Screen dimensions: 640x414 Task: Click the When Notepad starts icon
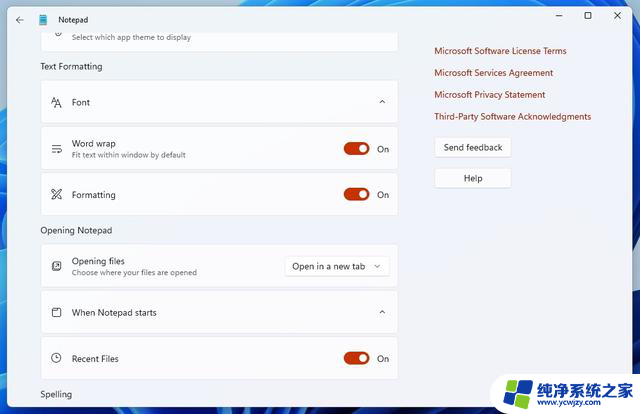56,312
